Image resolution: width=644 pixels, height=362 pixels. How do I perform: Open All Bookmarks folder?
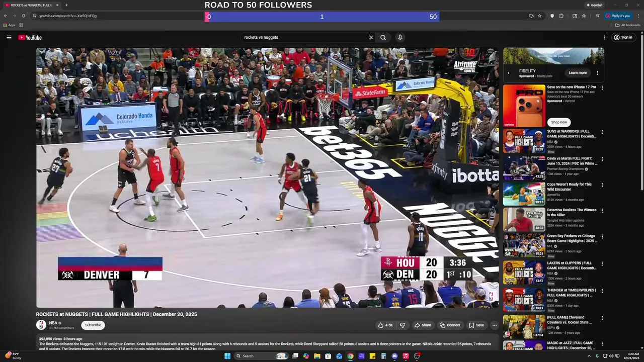pyautogui.click(x=627, y=25)
